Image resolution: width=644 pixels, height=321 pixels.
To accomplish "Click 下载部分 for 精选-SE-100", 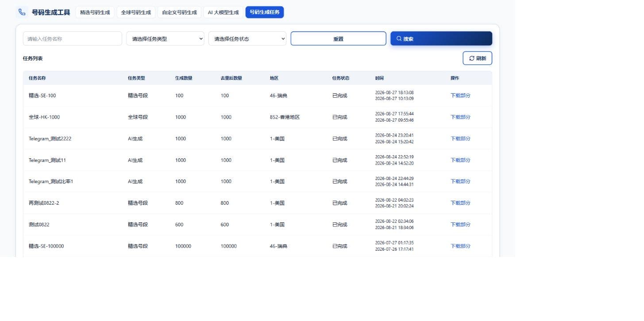I will pyautogui.click(x=460, y=96).
